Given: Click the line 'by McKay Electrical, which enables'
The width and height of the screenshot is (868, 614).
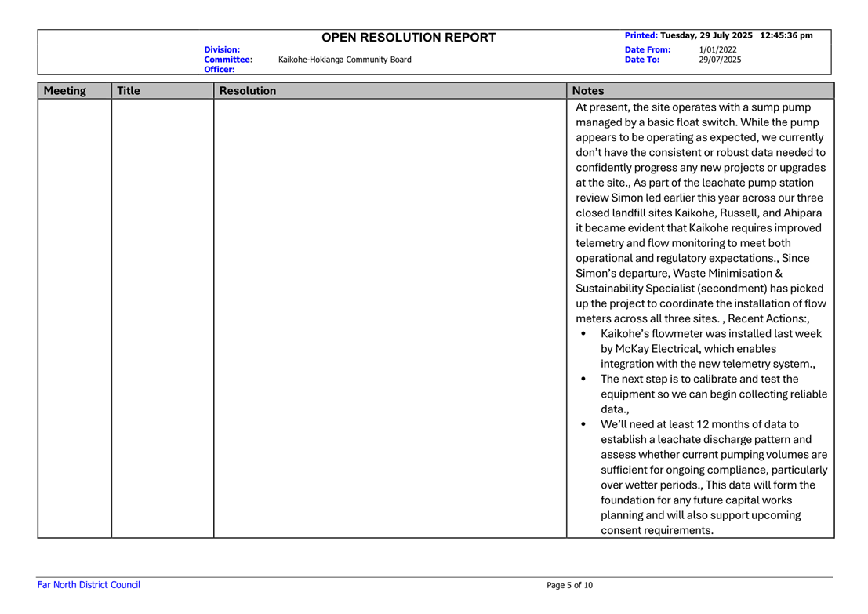Looking at the screenshot, I should tap(688, 348).
